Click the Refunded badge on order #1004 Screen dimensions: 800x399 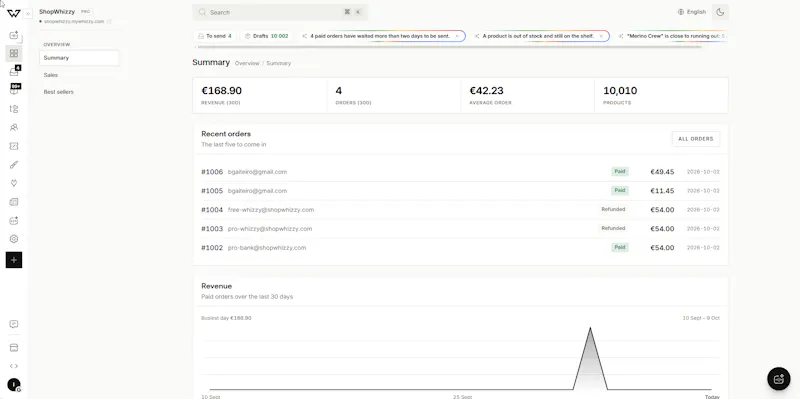tap(613, 210)
